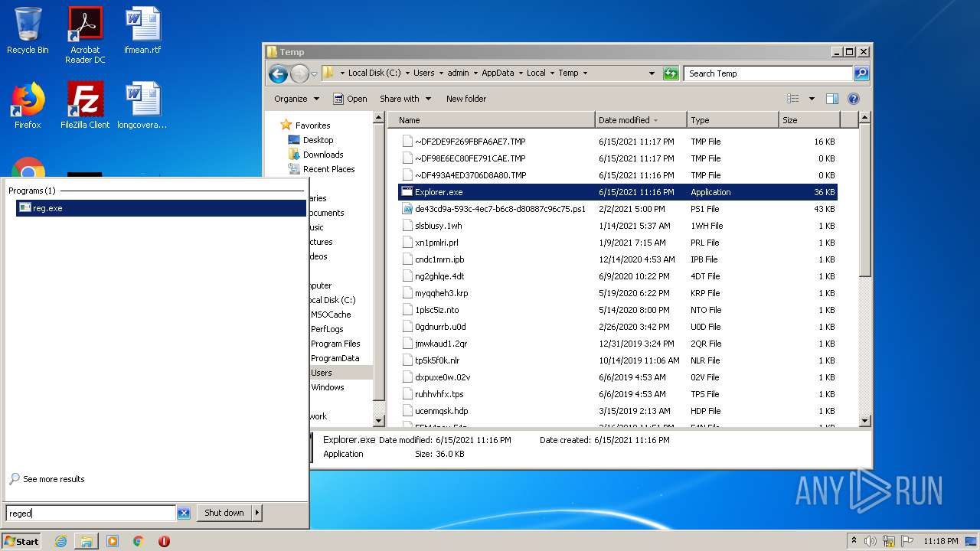Viewport: 980px width, 551px height.
Task: Clear the Start menu search box
Action: coord(184,514)
